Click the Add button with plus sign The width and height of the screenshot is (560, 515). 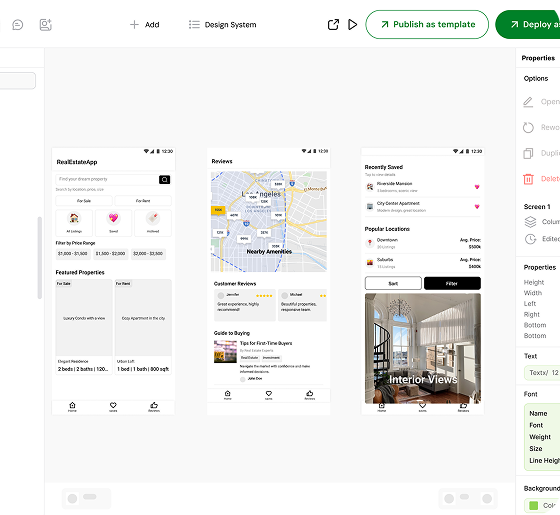click(145, 25)
